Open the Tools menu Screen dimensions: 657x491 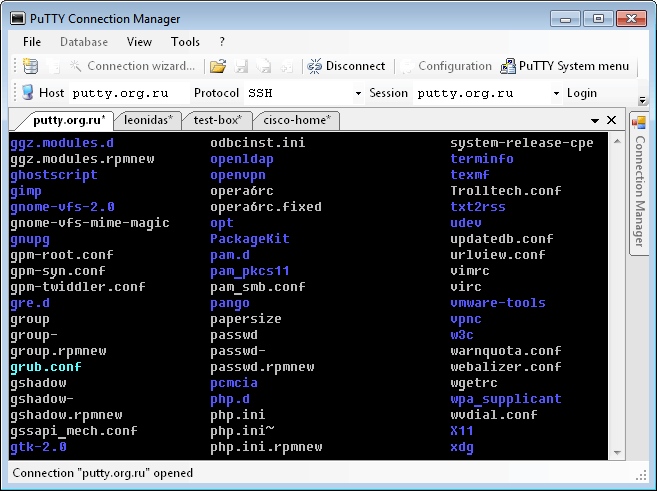coord(185,42)
